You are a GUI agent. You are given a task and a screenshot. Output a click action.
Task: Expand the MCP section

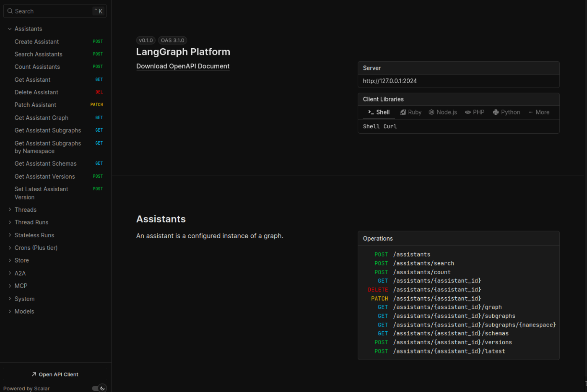coord(10,286)
